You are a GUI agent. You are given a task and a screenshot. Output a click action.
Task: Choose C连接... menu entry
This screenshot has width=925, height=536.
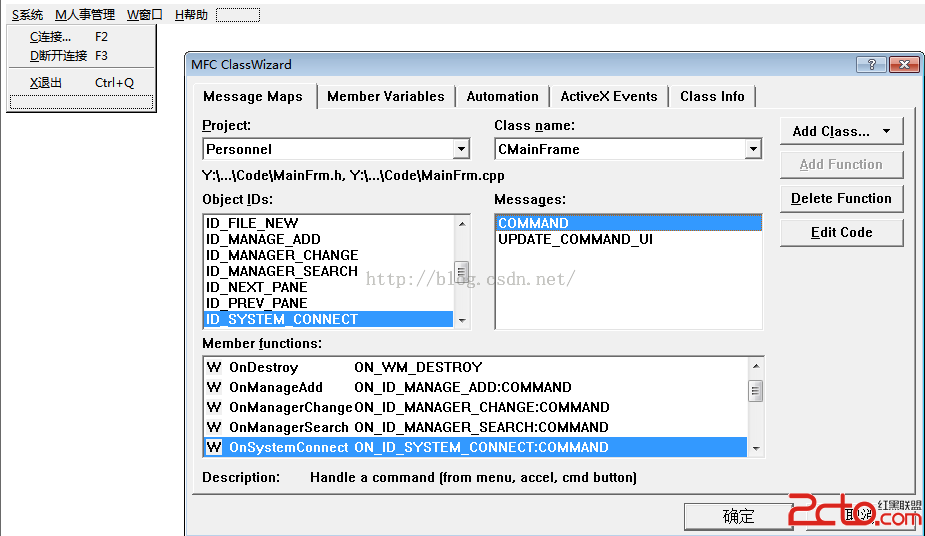(81, 37)
